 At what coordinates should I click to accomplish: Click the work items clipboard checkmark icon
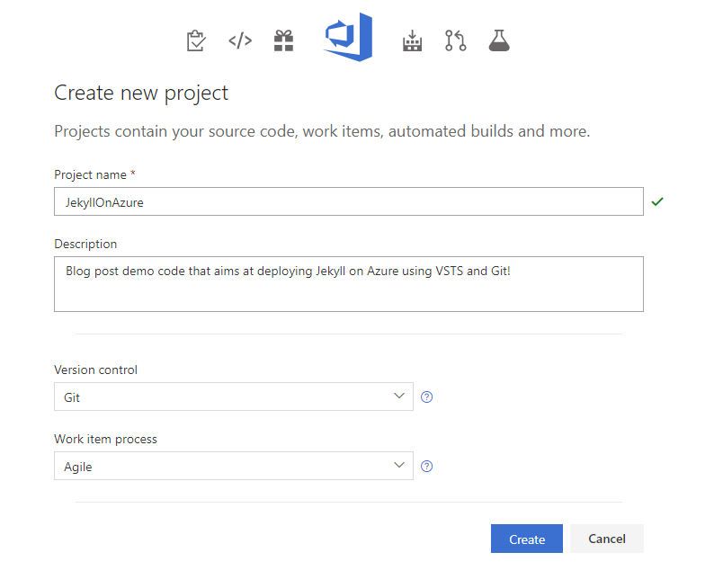(x=196, y=40)
